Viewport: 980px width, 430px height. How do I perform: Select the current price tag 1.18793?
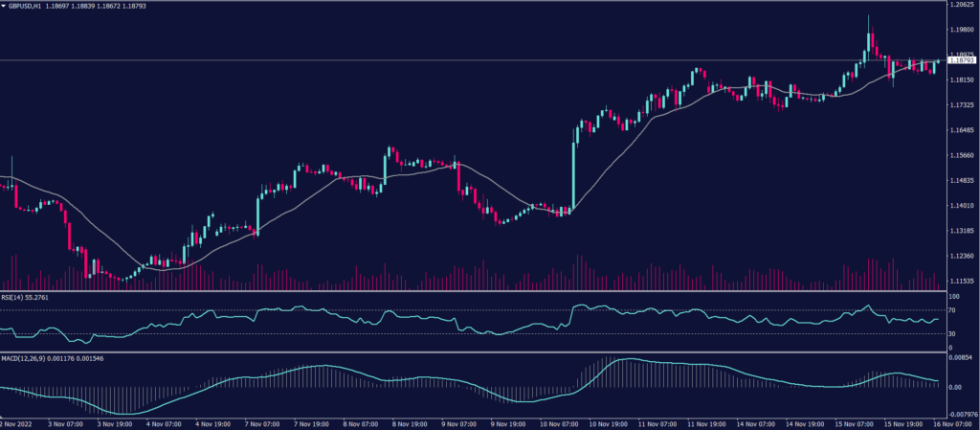(x=960, y=60)
